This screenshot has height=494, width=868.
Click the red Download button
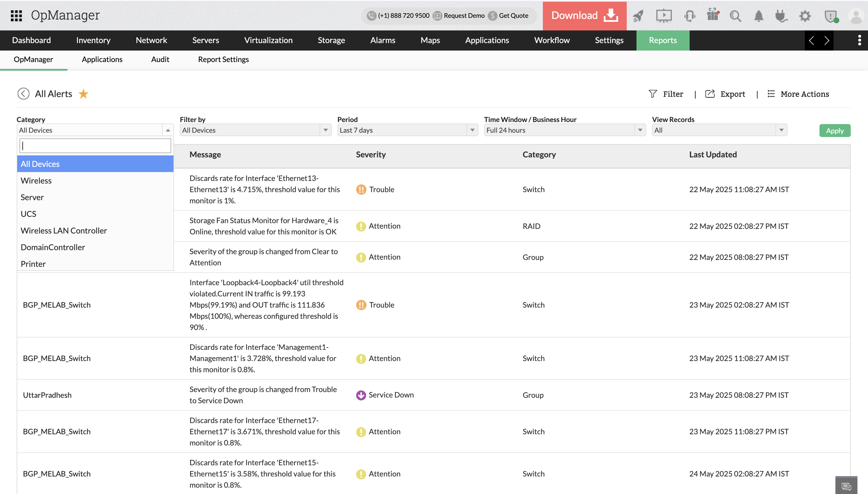click(584, 16)
